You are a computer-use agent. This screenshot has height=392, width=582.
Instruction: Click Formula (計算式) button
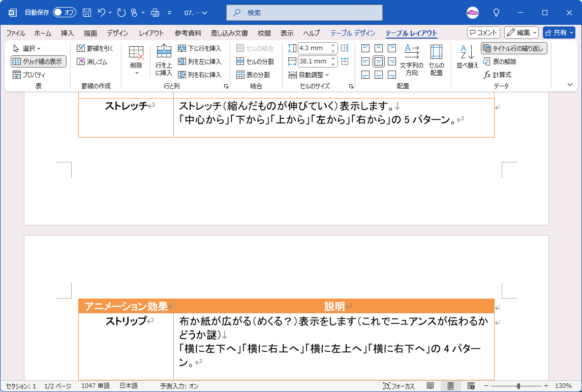tap(498, 75)
